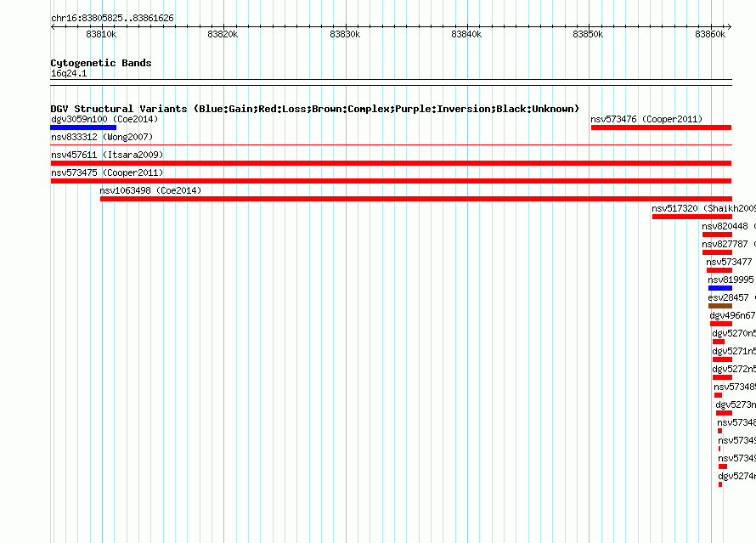Image resolution: width=756 pixels, height=543 pixels.
Task: Click the red bar under nsv820448
Action: point(717,235)
